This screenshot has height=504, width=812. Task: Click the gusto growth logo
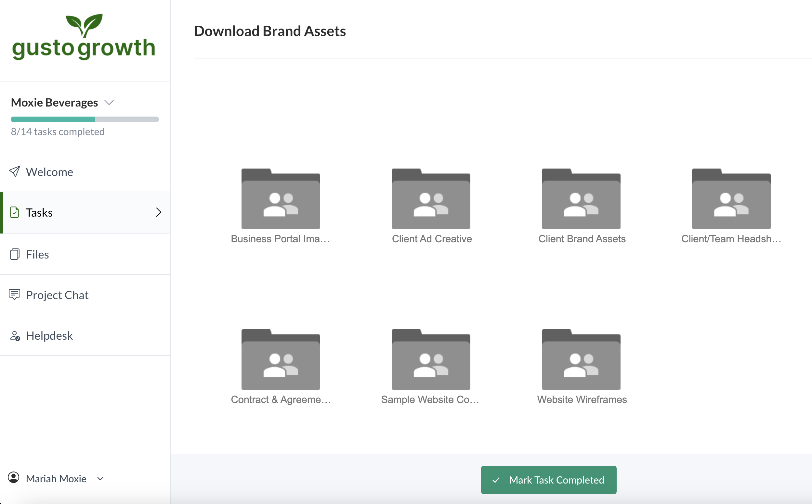click(x=84, y=37)
